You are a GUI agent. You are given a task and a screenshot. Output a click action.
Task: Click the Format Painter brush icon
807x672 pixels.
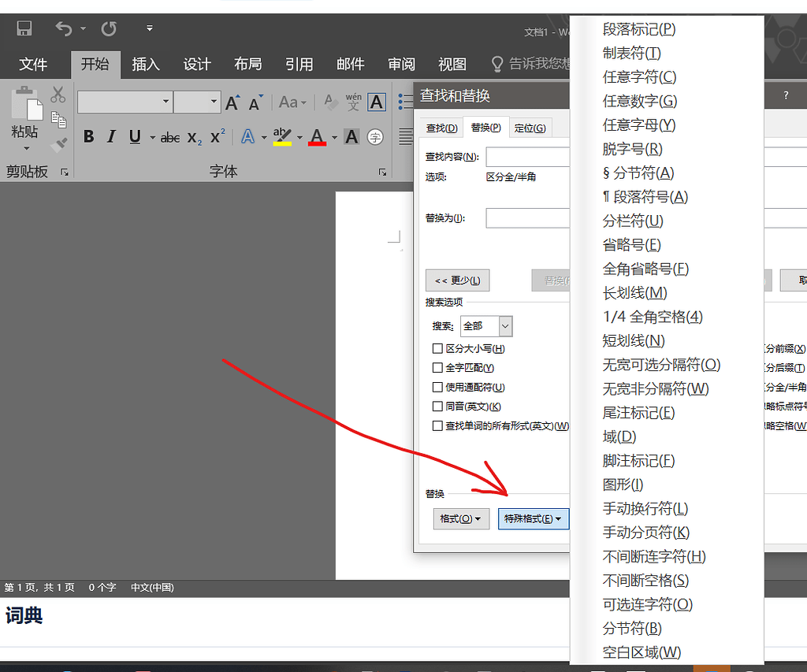click(58, 145)
